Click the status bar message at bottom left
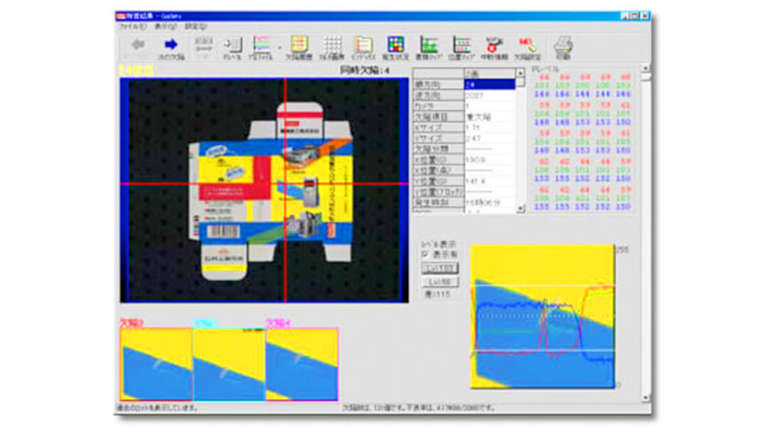The height and width of the screenshot is (430, 770). pyautogui.click(x=157, y=408)
